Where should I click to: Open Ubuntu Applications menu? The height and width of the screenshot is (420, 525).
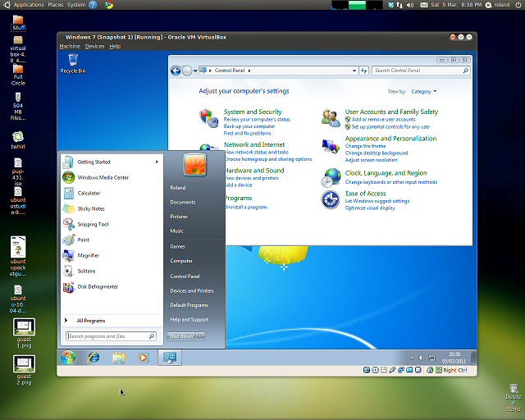(29, 5)
